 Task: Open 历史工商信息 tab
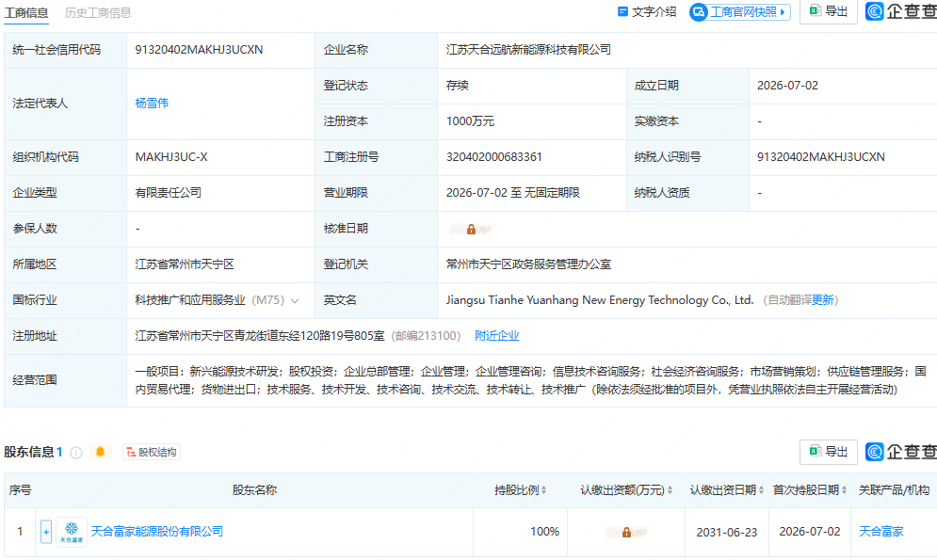point(98,12)
